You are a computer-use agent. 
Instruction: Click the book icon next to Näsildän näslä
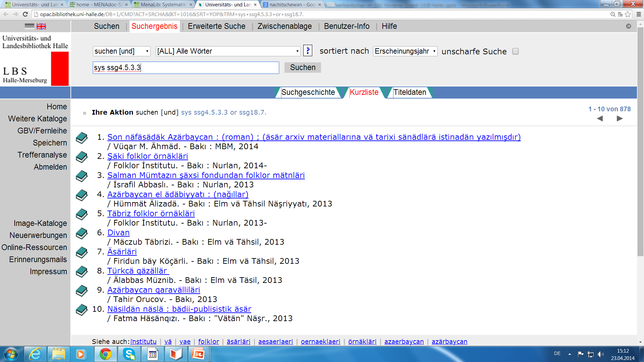(82, 310)
